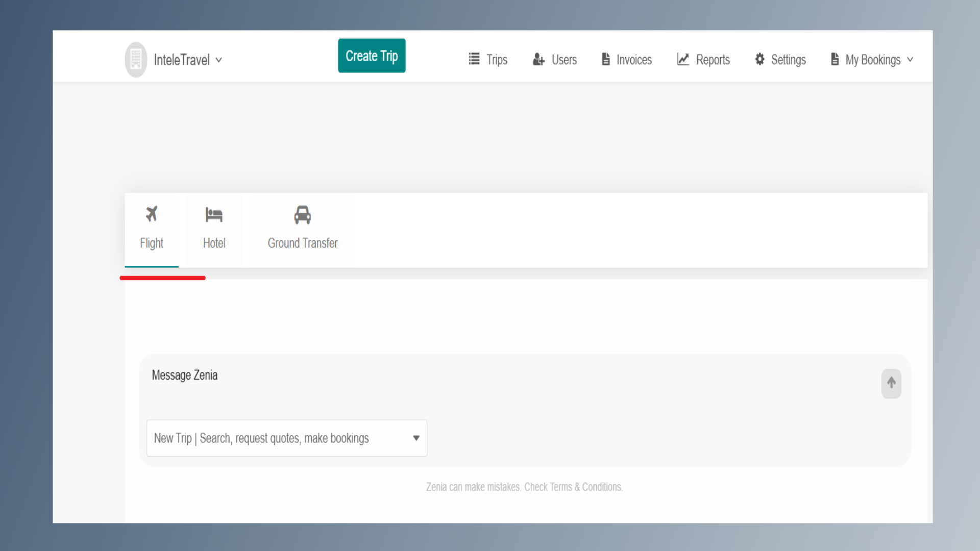Expand the My Bookings dropdown chevron
This screenshot has height=551, width=980.
pyautogui.click(x=910, y=60)
